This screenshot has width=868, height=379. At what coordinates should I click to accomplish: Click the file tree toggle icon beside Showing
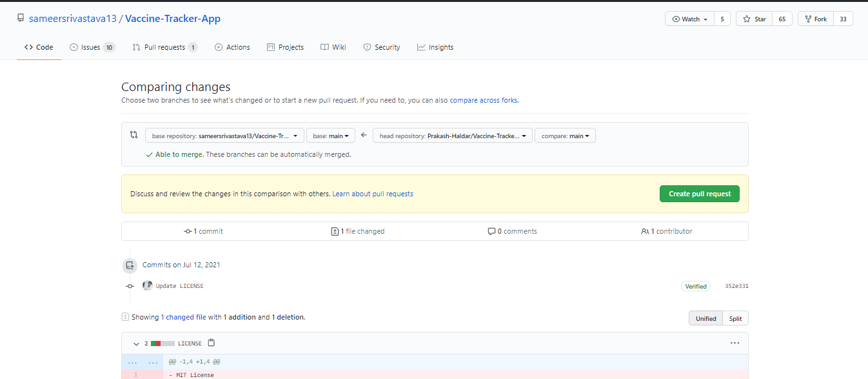tap(125, 317)
